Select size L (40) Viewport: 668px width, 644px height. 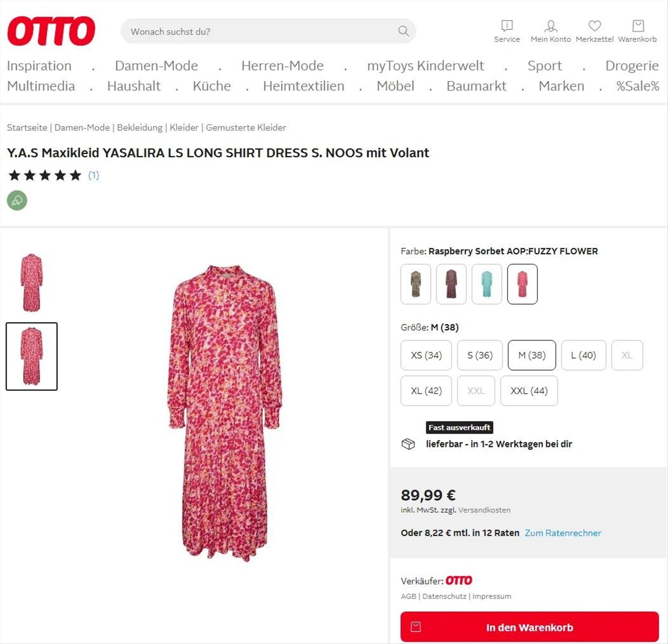[583, 355]
